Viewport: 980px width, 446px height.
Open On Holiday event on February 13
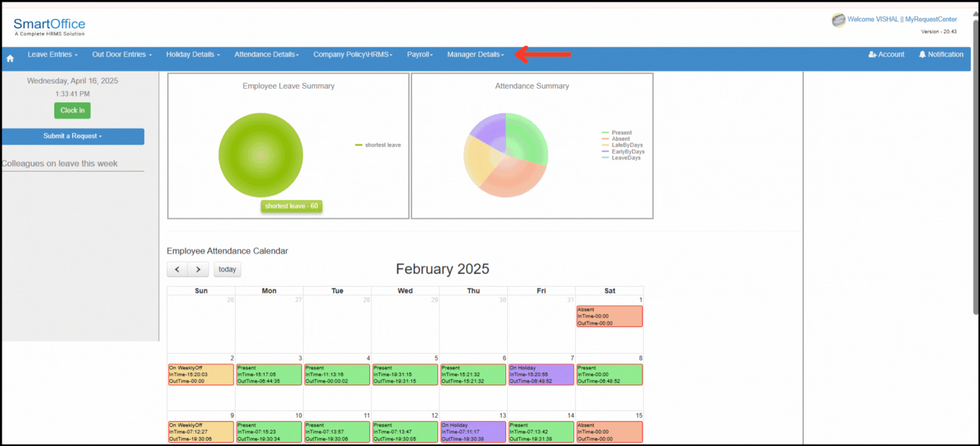473,432
